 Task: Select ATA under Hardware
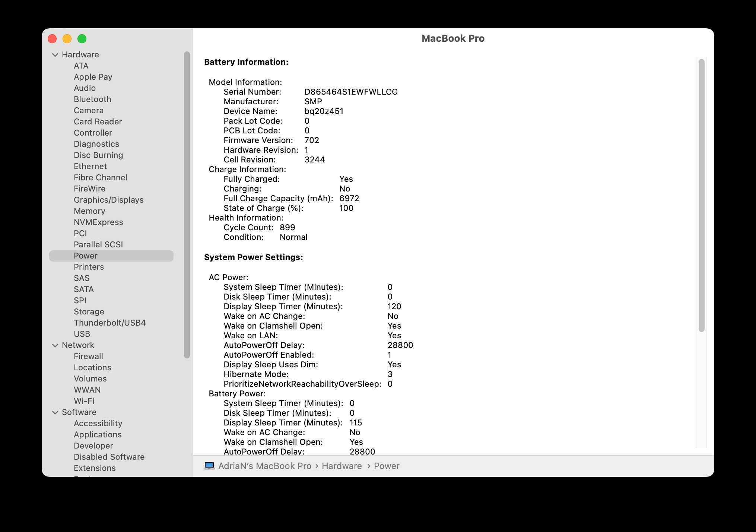click(81, 65)
